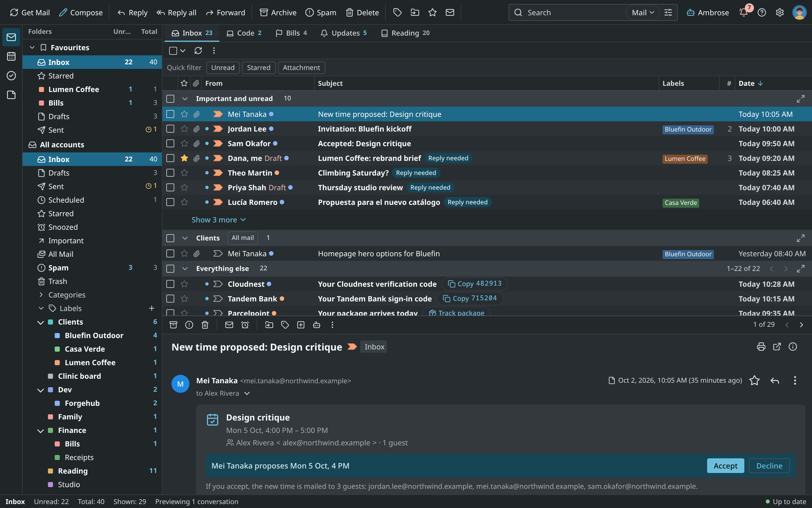Delete the previewed message using trash icon
812x508 pixels.
click(205, 325)
